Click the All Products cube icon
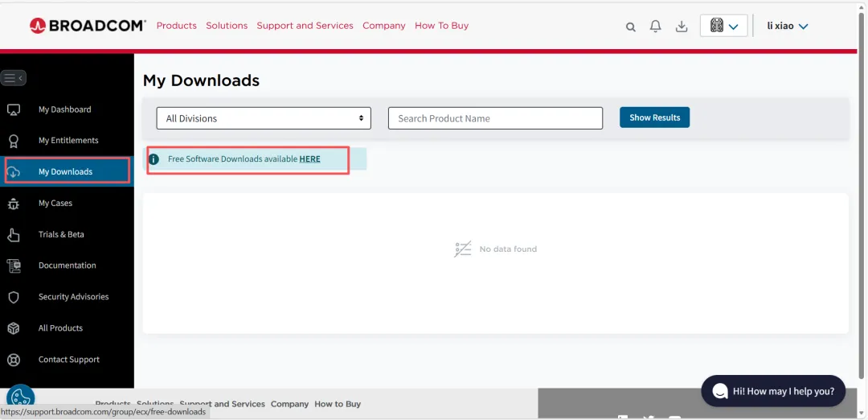 (x=14, y=328)
